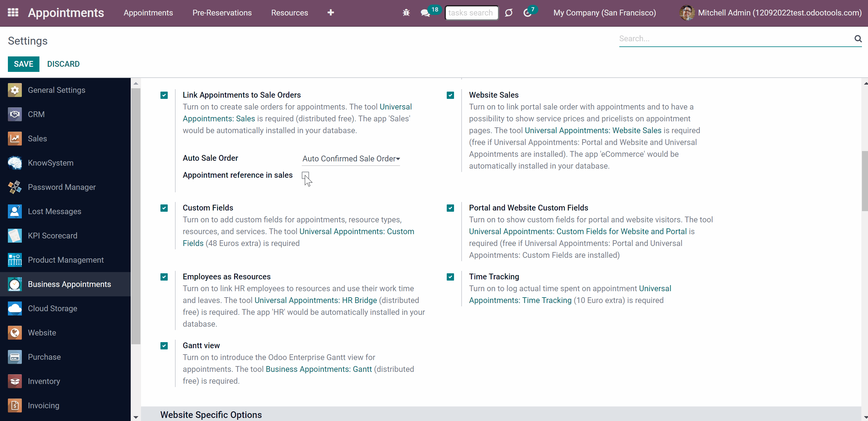This screenshot has width=868, height=421.
Task: Focus the tasks search field
Action: 471,13
